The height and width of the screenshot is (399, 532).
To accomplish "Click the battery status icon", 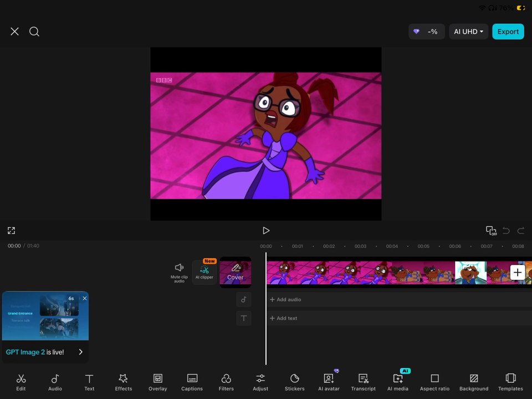I will pos(521,8).
